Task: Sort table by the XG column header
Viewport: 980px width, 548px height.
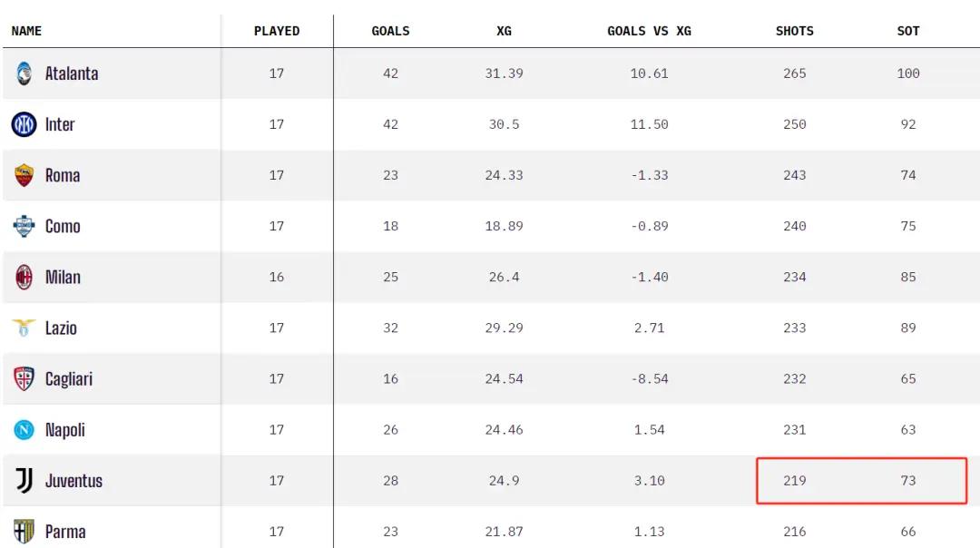Action: 504,31
